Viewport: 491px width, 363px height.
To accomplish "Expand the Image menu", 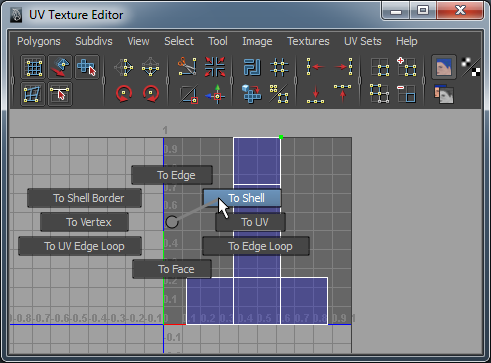I will click(257, 41).
